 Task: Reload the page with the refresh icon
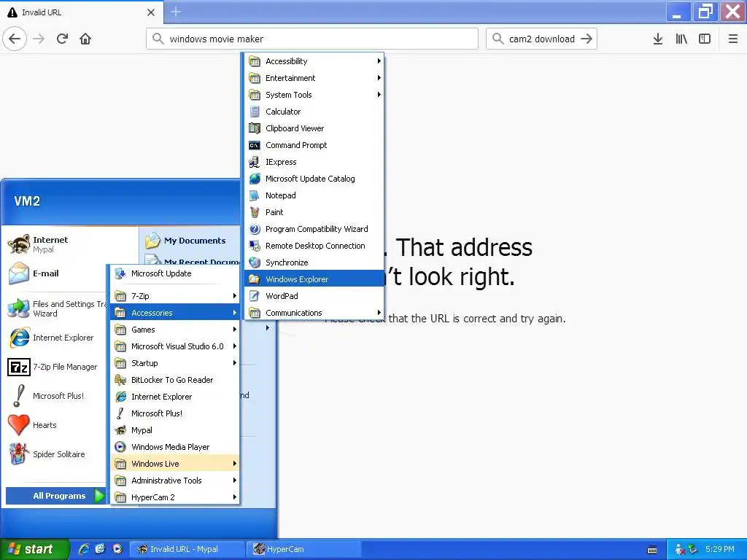(63, 39)
